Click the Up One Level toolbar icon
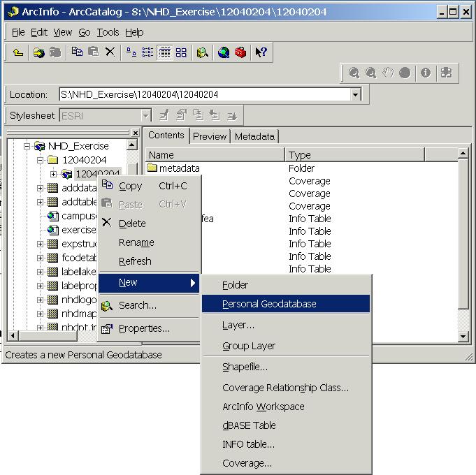 [17, 52]
